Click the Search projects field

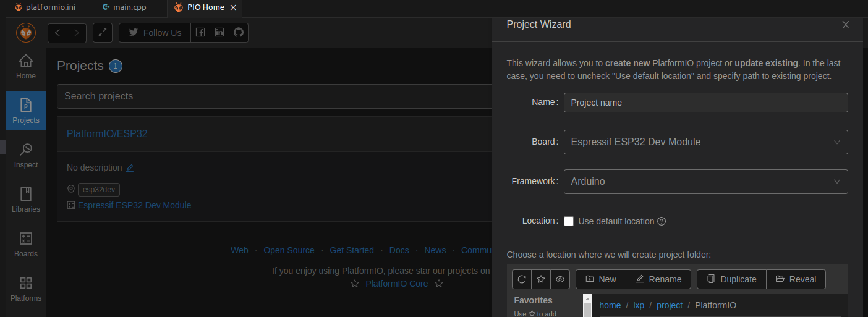274,96
